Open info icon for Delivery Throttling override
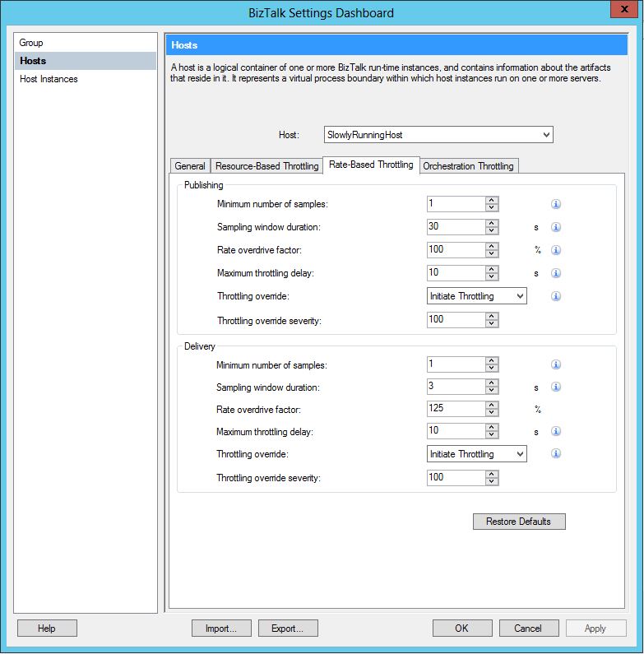The image size is (644, 654). [555, 453]
